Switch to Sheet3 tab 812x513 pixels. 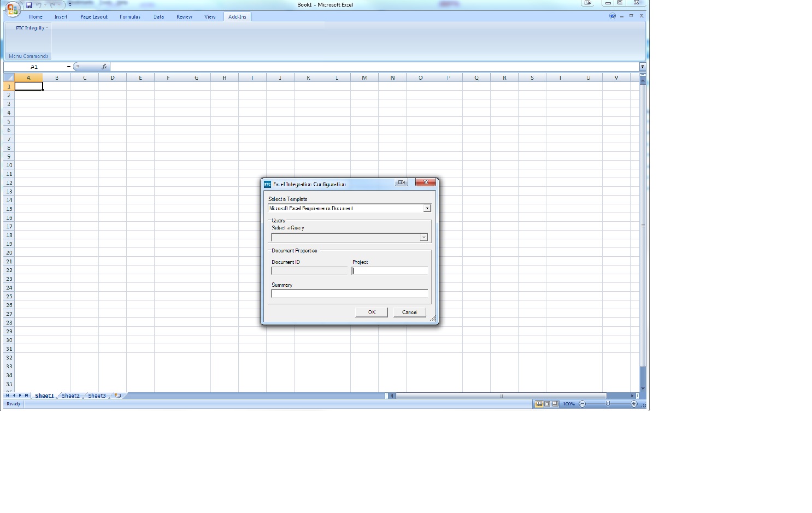pyautogui.click(x=97, y=396)
